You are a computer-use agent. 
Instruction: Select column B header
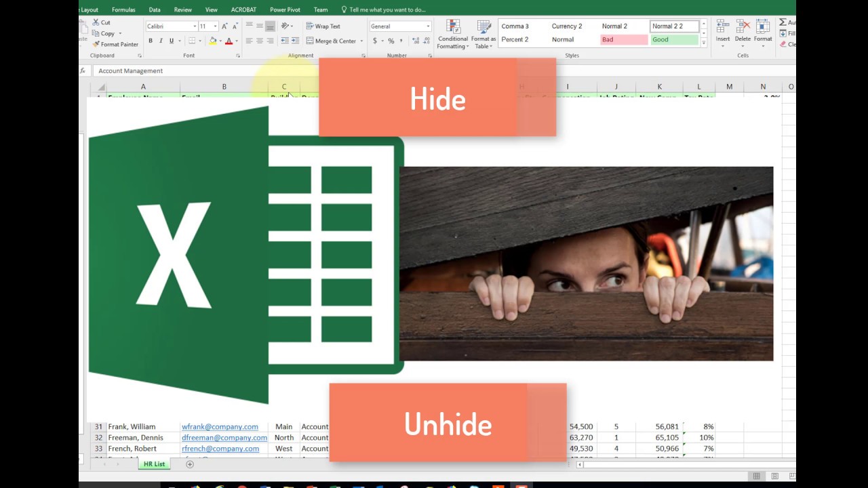(224, 87)
